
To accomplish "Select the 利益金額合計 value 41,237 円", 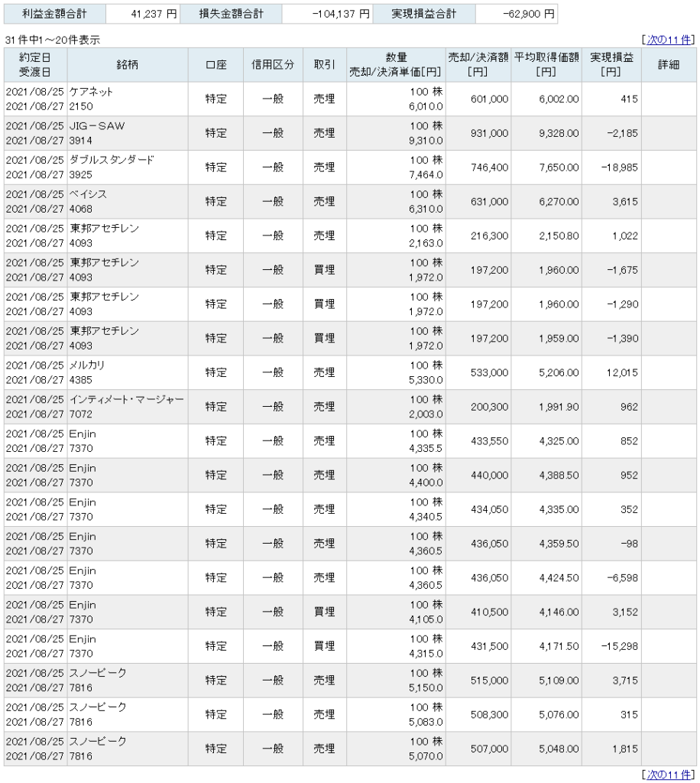I will 154,14.
